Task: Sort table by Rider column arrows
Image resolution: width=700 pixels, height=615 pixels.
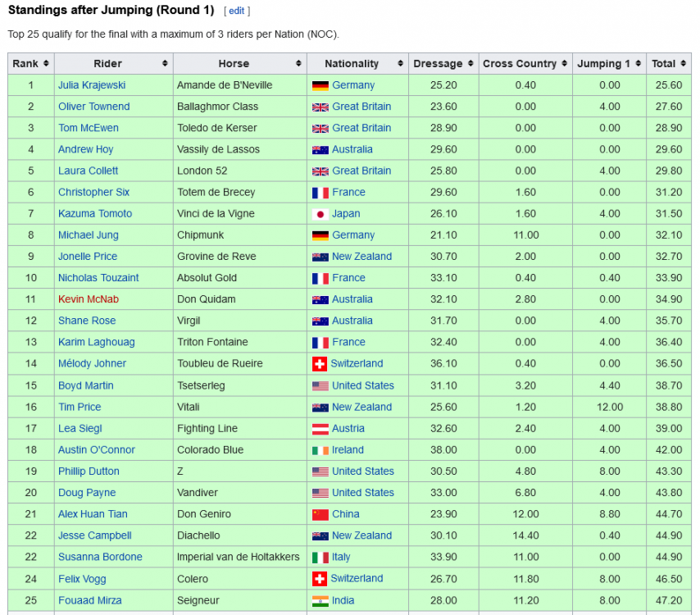Action: (x=165, y=63)
